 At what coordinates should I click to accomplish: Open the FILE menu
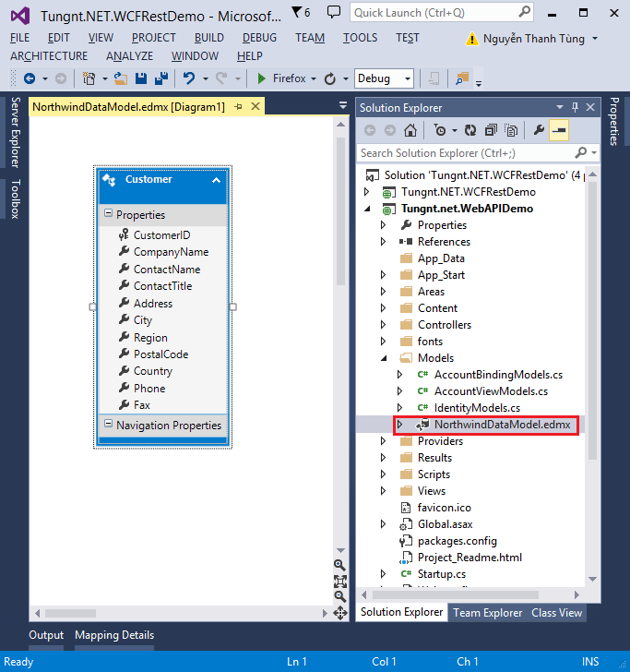tap(19, 38)
